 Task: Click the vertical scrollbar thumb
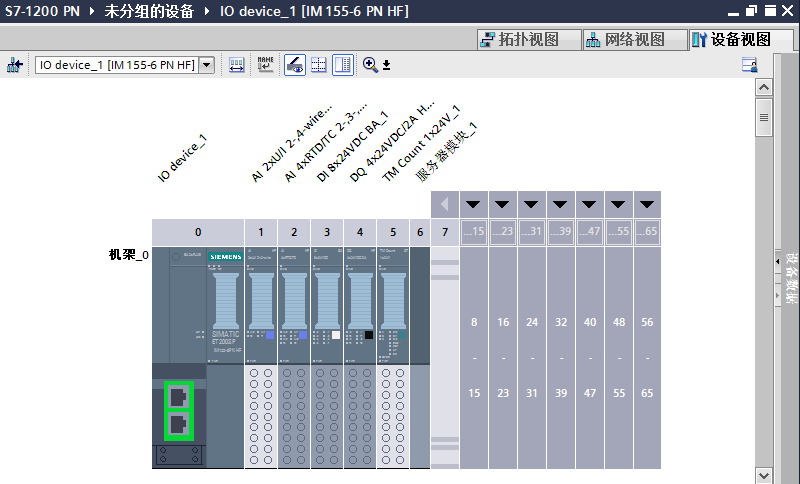(x=764, y=117)
